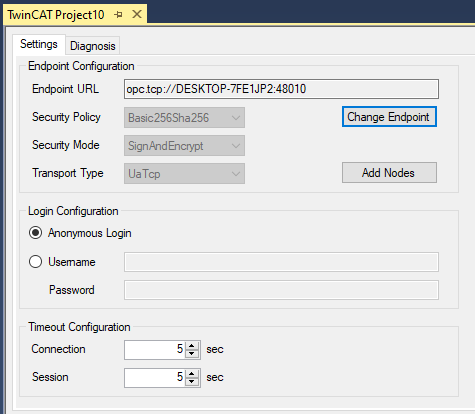
Task: Switch to the Settings tab
Action: [x=39, y=44]
